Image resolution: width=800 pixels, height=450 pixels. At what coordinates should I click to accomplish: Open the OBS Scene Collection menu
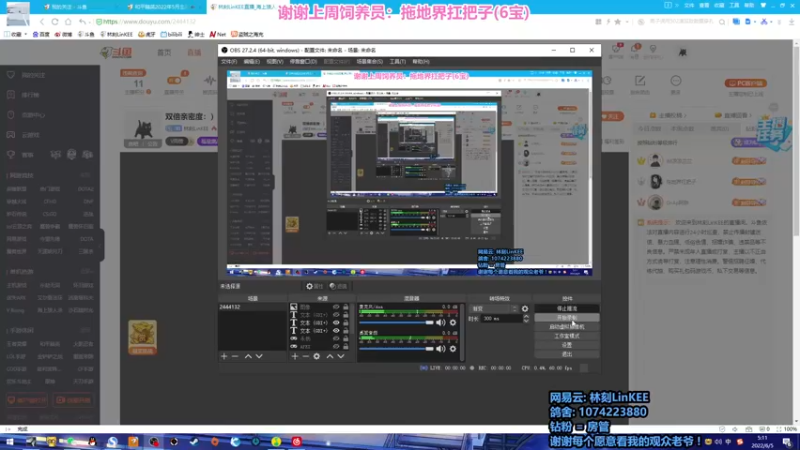click(x=369, y=62)
